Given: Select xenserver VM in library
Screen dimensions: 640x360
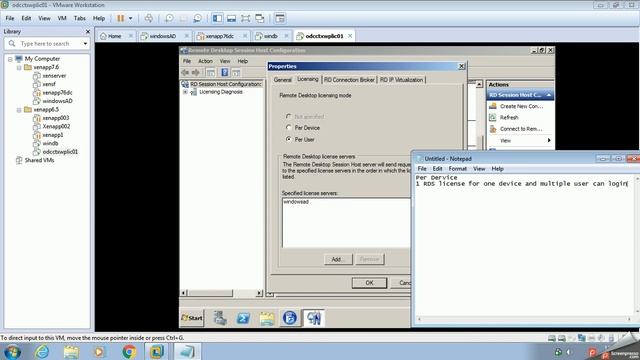Looking at the screenshot, I should [54, 76].
